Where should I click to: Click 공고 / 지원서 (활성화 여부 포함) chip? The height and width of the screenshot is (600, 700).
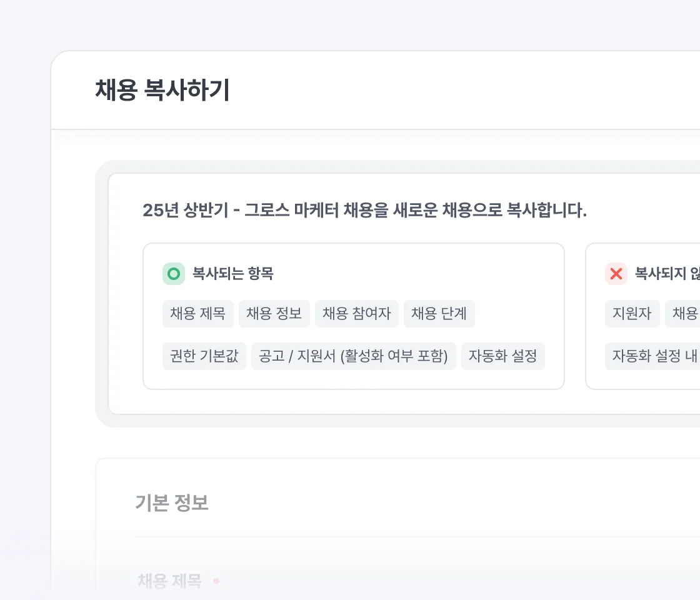(354, 356)
